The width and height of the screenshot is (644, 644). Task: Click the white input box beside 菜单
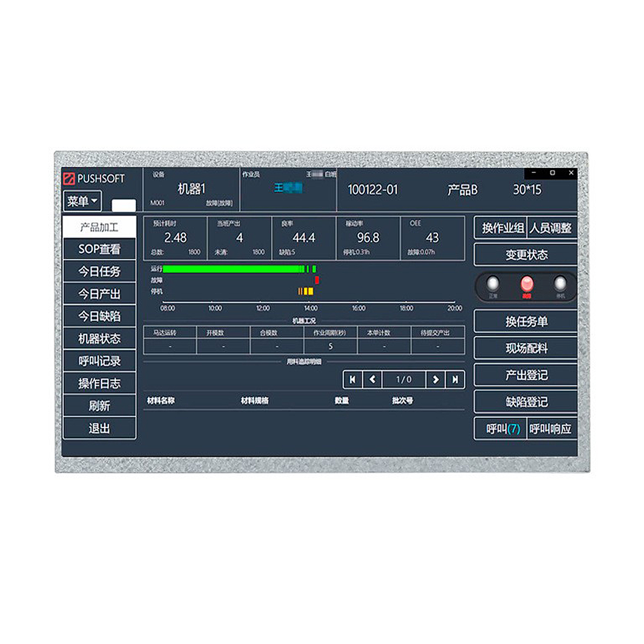coord(124,205)
